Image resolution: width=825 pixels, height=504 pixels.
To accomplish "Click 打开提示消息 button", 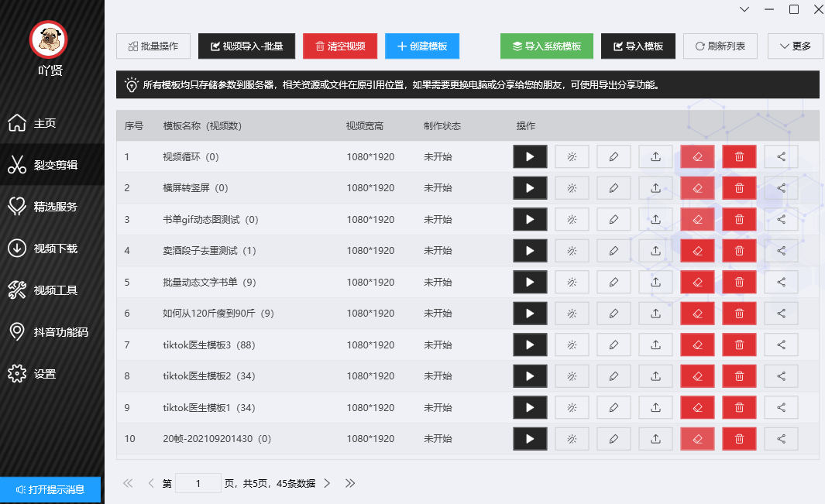I will (x=50, y=490).
